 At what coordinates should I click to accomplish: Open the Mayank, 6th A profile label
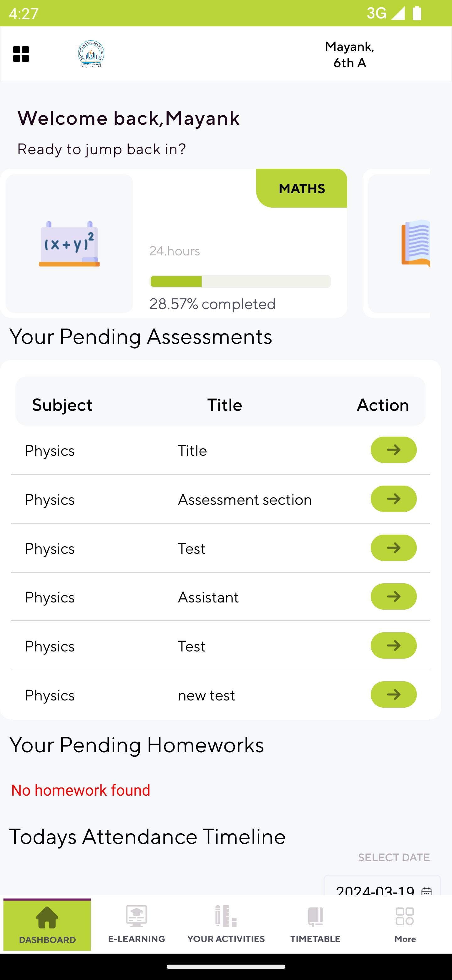(x=349, y=54)
